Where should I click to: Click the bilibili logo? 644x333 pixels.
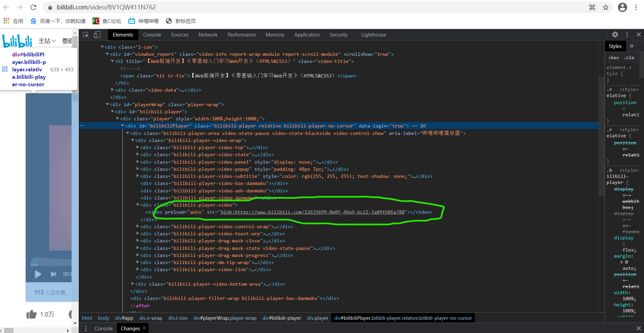click(17, 41)
